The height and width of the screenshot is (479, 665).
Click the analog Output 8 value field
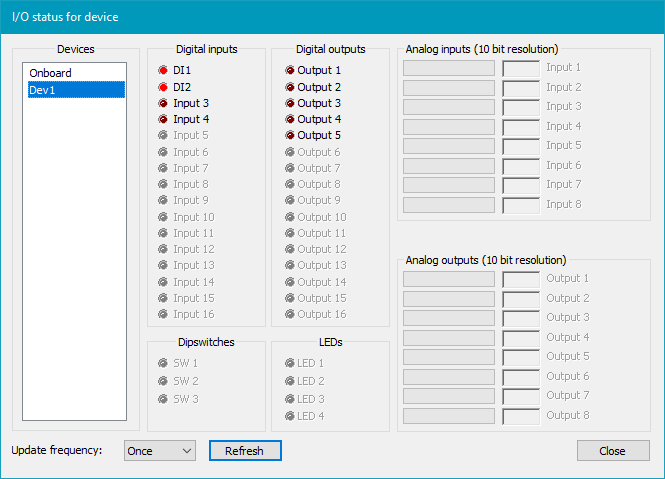521,417
